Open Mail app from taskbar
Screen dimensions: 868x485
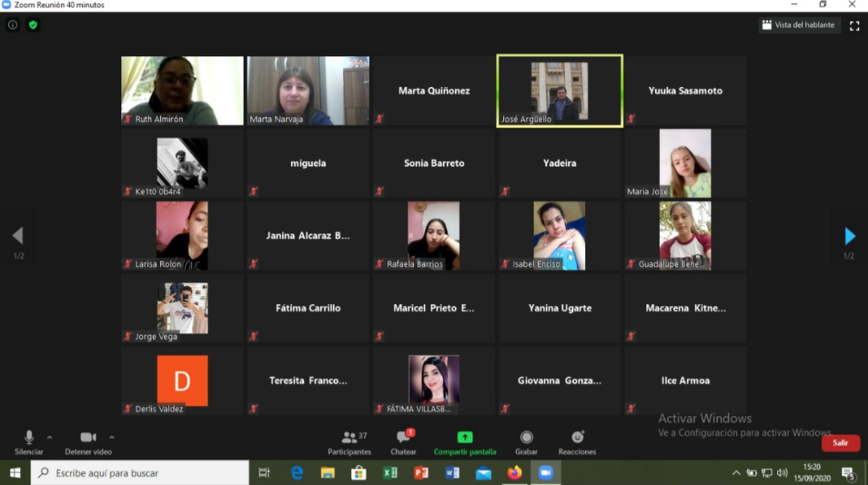click(483, 473)
